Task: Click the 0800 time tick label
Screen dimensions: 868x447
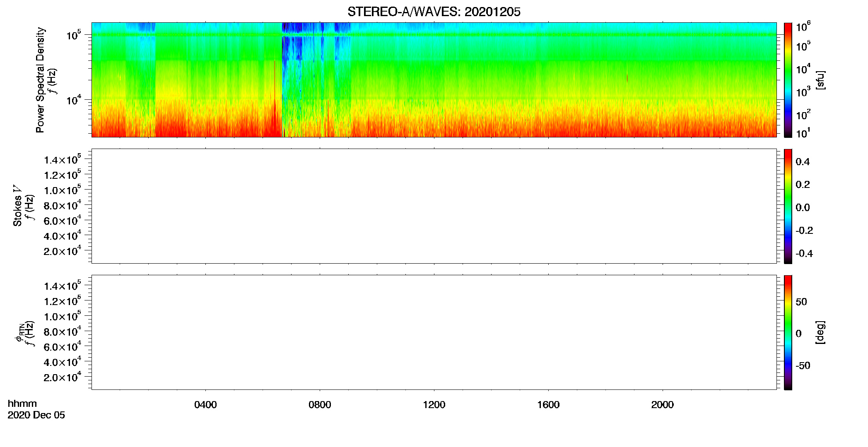Action: [x=320, y=405]
